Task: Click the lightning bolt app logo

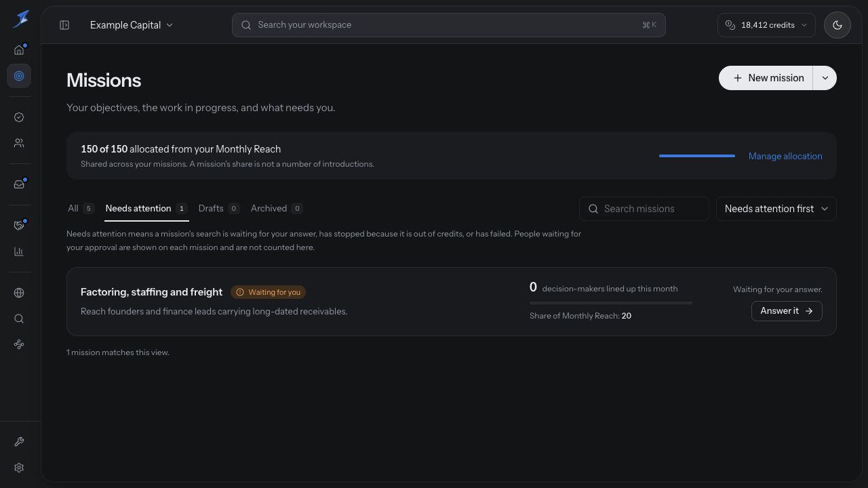Action: pyautogui.click(x=20, y=19)
